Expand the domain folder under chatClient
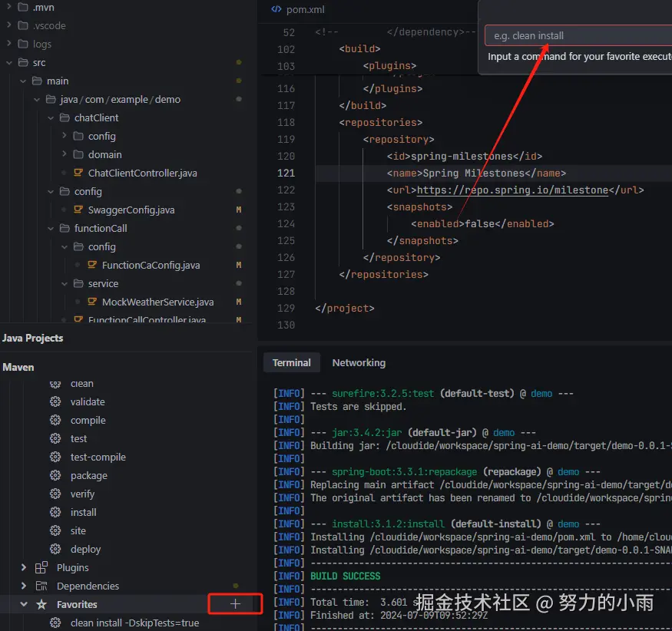Viewport: 672px width, 631px height. click(65, 154)
